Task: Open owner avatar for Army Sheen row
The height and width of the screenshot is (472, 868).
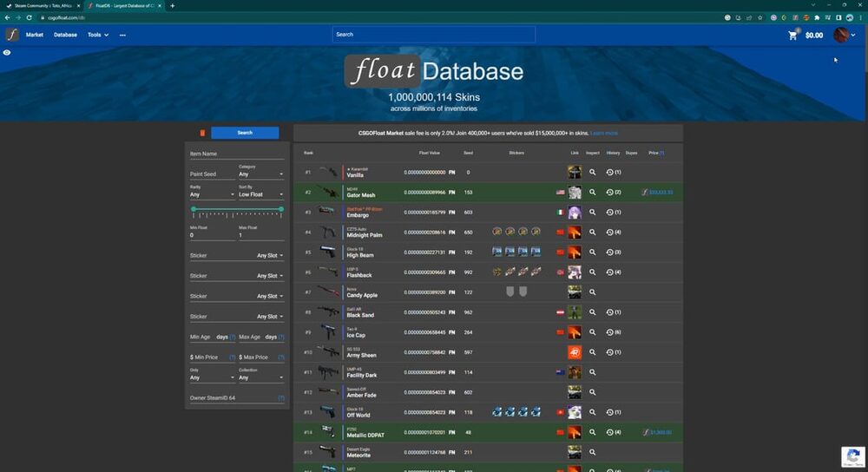Action: pos(575,352)
